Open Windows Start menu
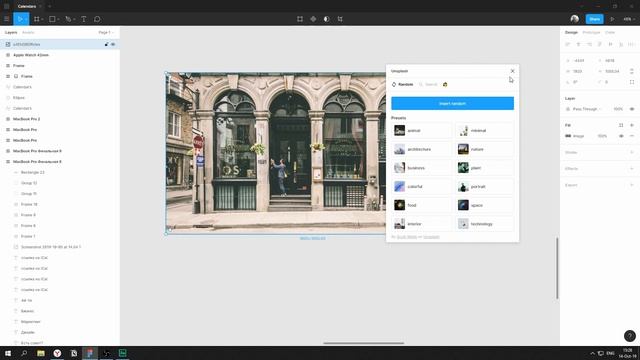 point(8,353)
